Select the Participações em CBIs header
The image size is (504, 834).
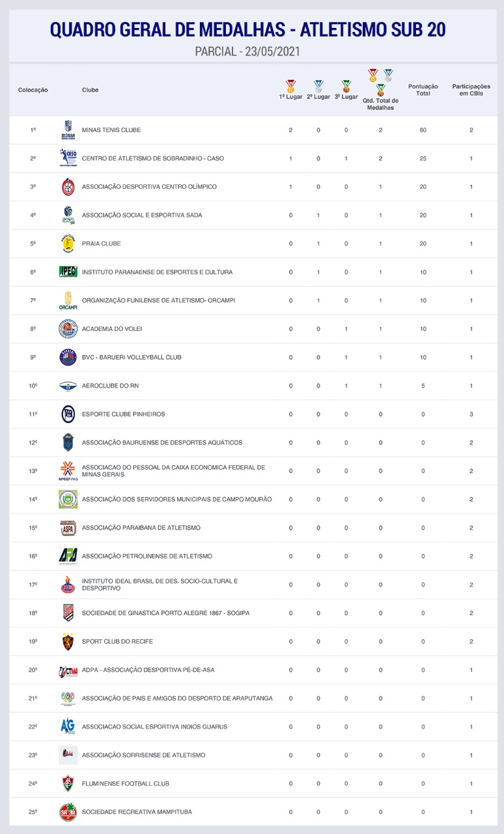[x=471, y=90]
